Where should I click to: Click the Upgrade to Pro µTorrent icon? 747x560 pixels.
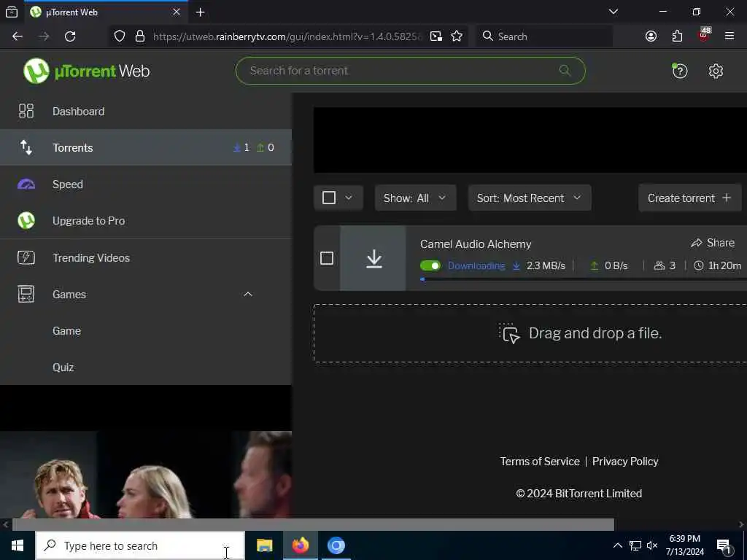26,220
